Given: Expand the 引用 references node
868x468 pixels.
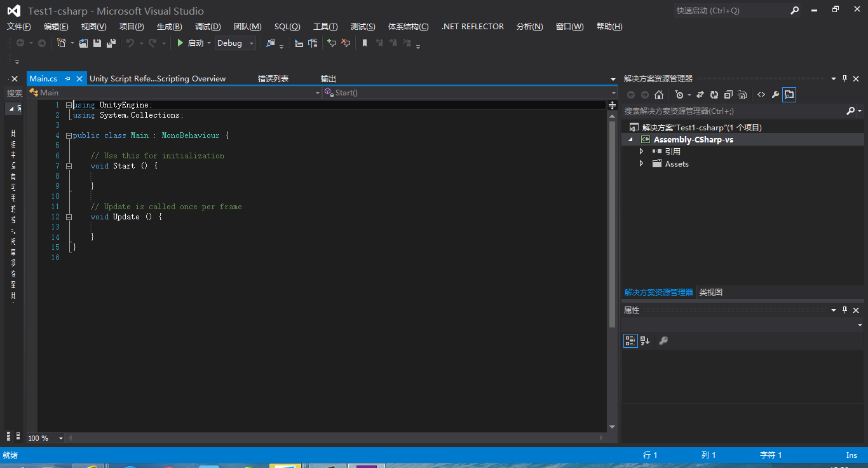Looking at the screenshot, I should tap(641, 151).
